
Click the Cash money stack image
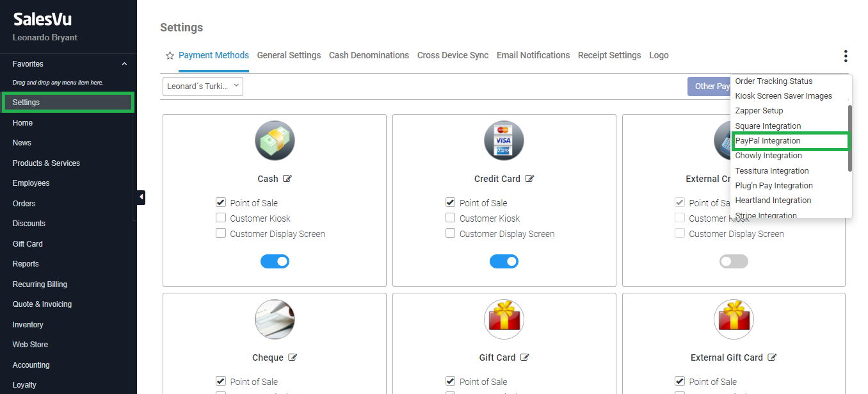[x=275, y=140]
